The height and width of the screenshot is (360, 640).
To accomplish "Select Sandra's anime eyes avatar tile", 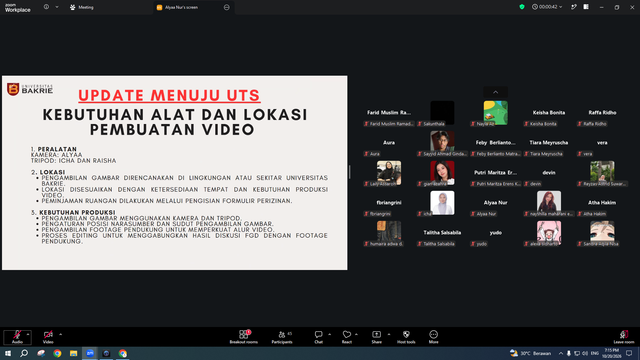I will [x=602, y=232].
